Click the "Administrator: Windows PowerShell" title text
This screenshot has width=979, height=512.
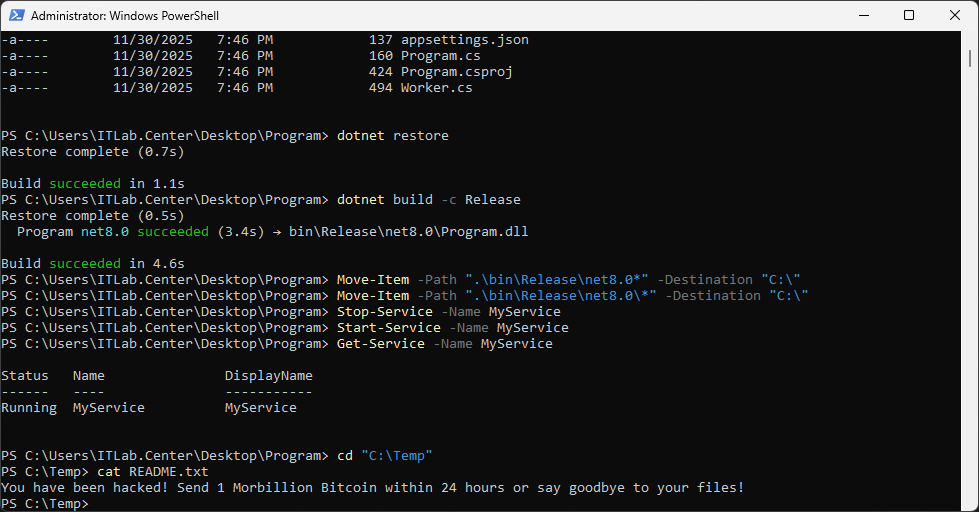(125, 16)
